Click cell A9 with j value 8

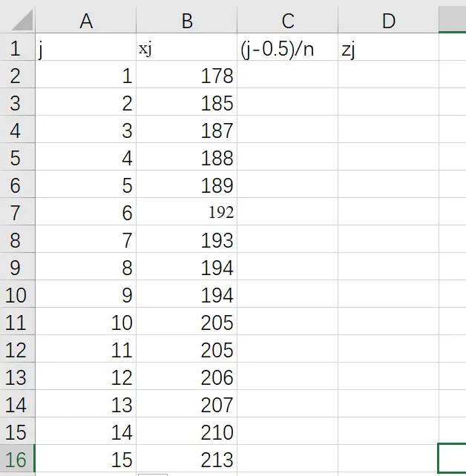tap(85, 266)
